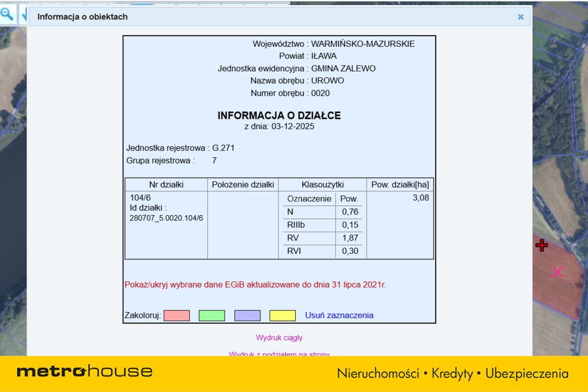Viewport: 588px width, 392px height.
Task: Click the Usuń zaznaczenia link
Action: [339, 315]
